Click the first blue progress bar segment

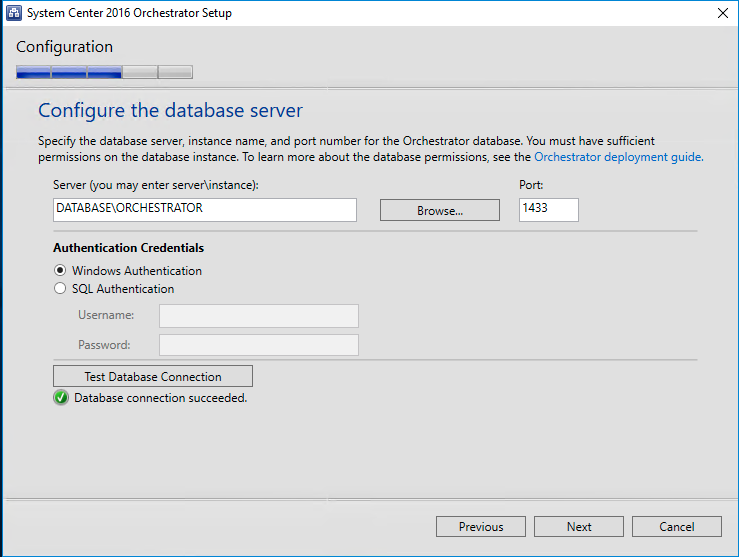tap(33, 72)
